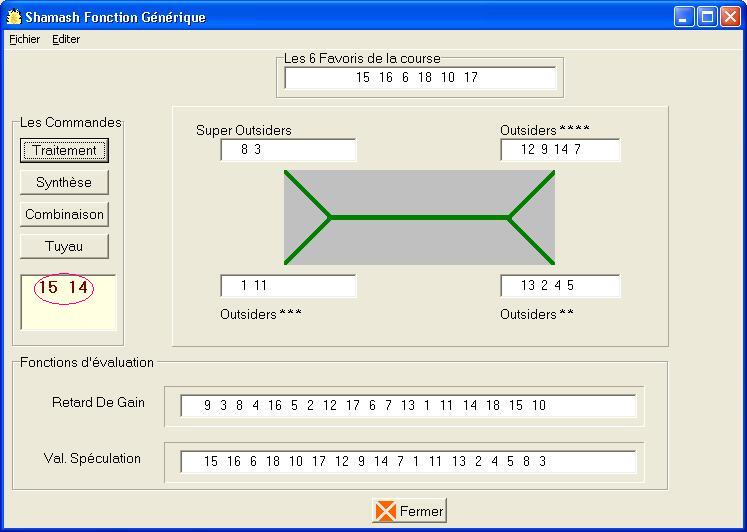Viewport: 747px width, 532px height.
Task: Click the Outsiders *** label
Action: pyautogui.click(x=261, y=314)
